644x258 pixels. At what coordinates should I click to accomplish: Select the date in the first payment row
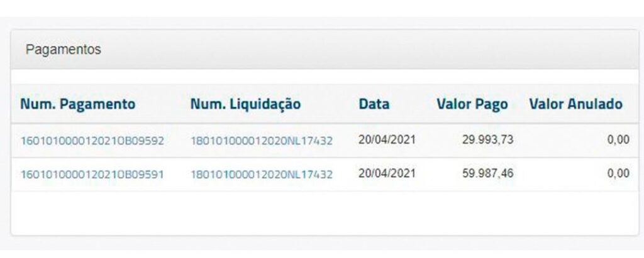(x=387, y=139)
